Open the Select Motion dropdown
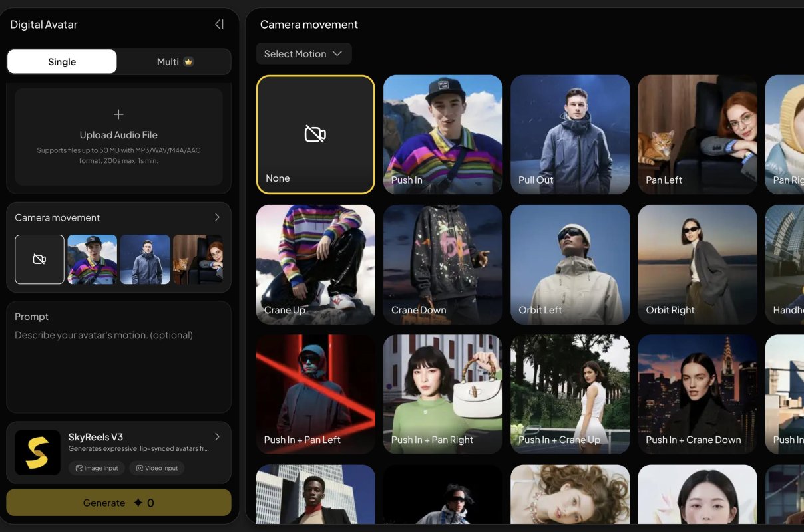Viewport: 804px width, 532px height. pyautogui.click(x=303, y=53)
